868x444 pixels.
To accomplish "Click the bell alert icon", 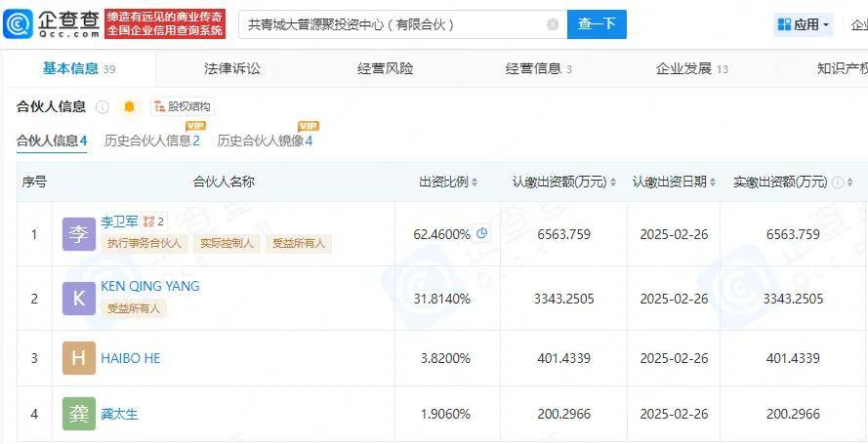I will pos(129,106).
